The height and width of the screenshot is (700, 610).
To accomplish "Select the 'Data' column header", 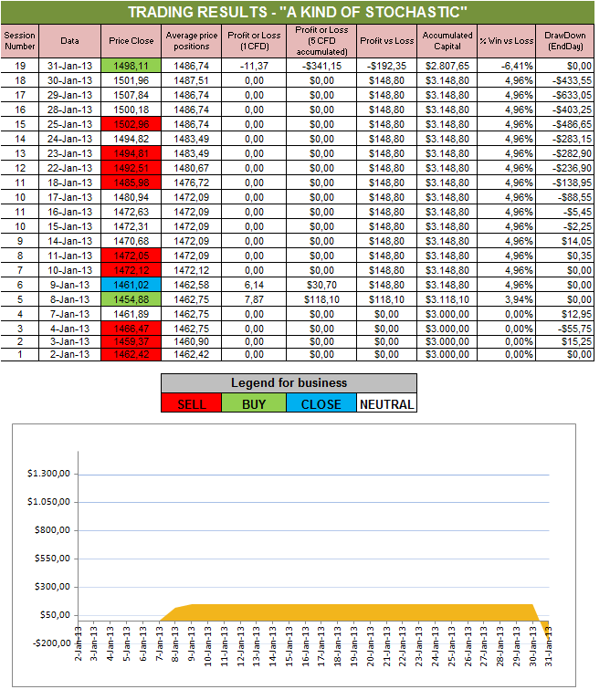I will point(69,41).
